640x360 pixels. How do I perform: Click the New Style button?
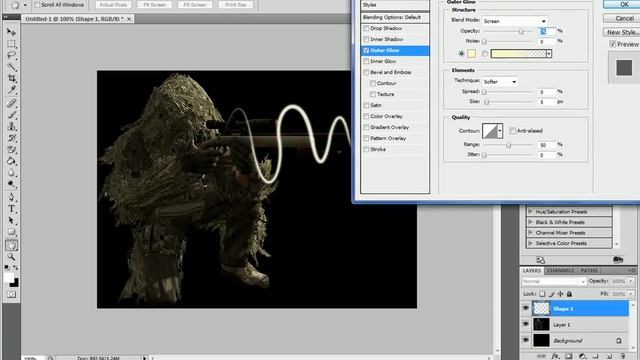(x=622, y=32)
